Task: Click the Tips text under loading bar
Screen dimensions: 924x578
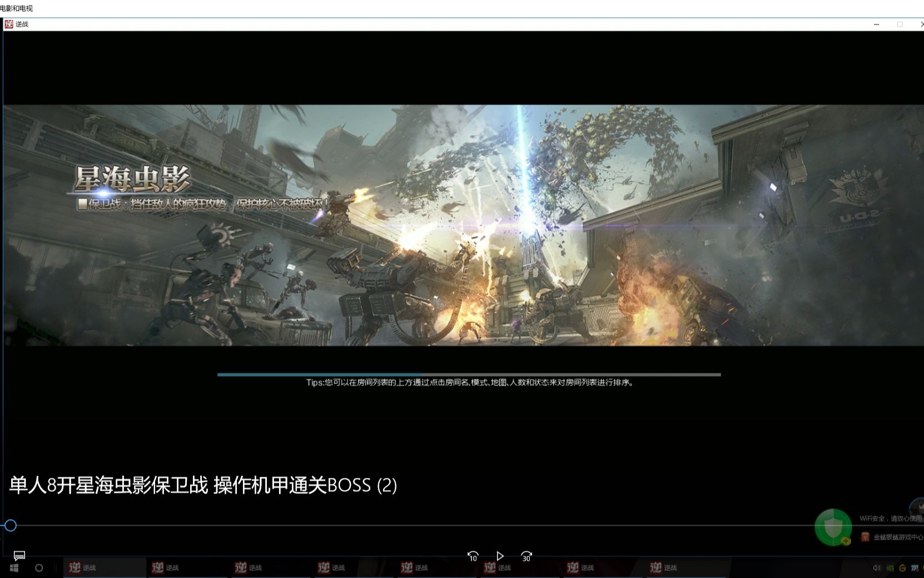Action: 470,383
